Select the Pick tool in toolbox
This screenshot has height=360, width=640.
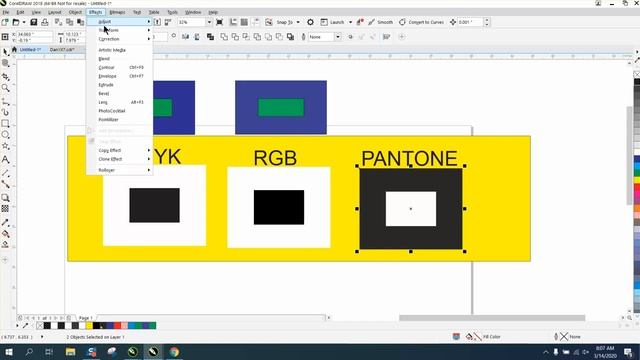(x=5, y=52)
